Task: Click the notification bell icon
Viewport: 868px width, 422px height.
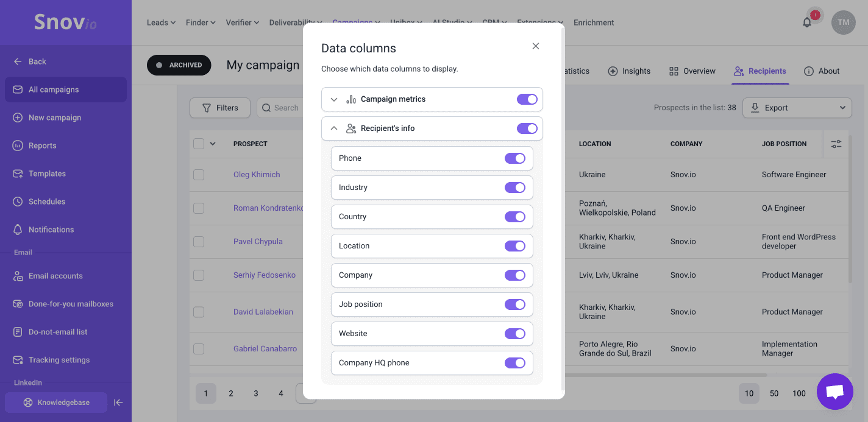Action: click(x=807, y=23)
